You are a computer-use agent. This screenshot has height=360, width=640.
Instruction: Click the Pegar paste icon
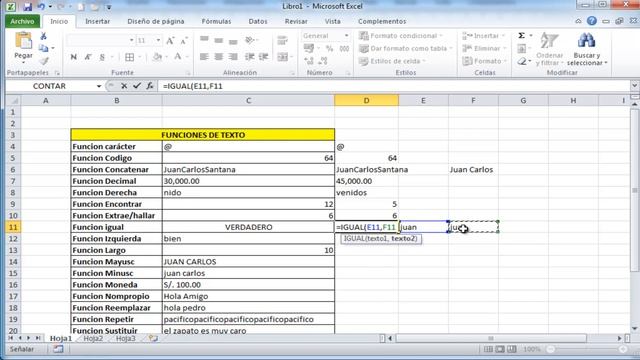pos(23,41)
